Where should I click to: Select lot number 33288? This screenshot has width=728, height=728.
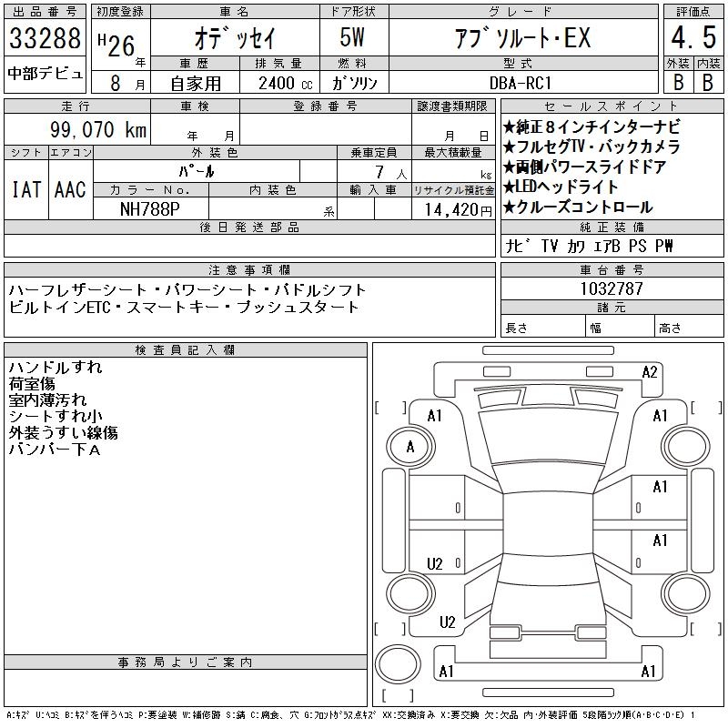click(x=45, y=37)
